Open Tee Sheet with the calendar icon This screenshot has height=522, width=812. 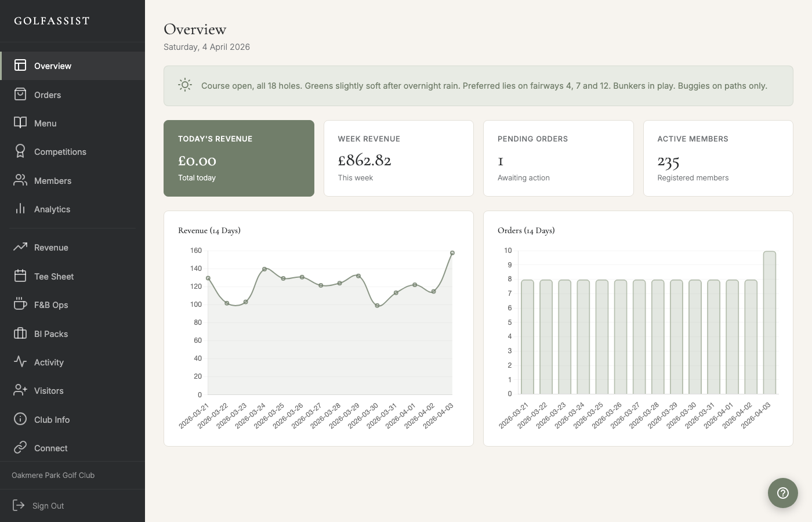click(20, 276)
